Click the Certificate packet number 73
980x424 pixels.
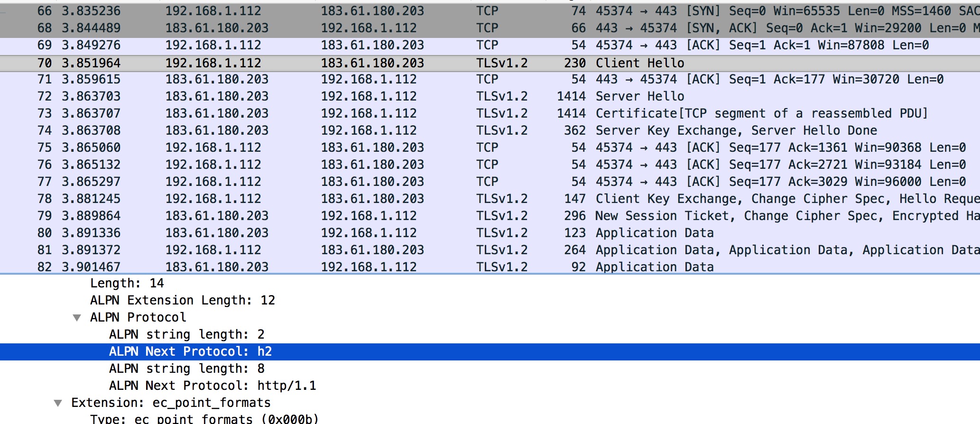(x=45, y=113)
